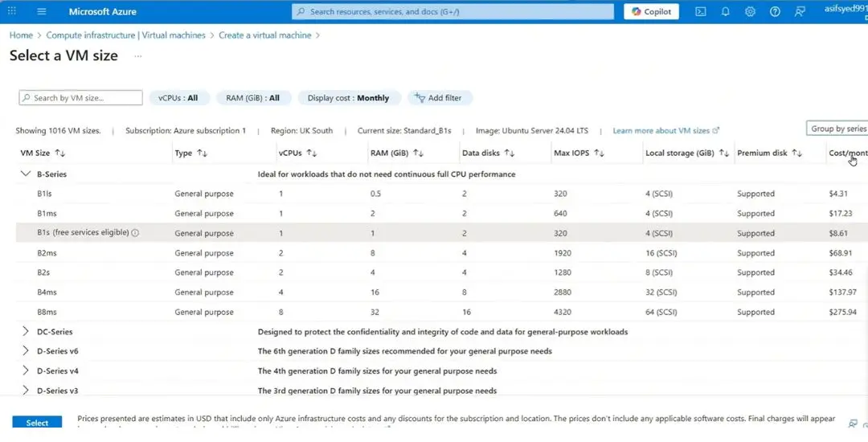Open the vCPUs : All filter
The height and width of the screenshot is (442, 868).
179,98
